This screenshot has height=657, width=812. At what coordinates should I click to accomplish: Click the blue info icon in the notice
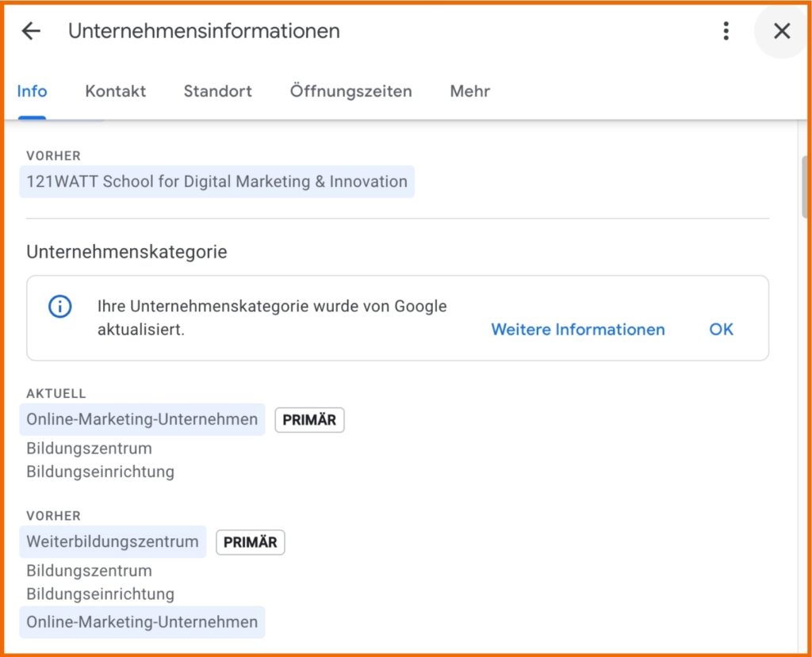tap(59, 307)
